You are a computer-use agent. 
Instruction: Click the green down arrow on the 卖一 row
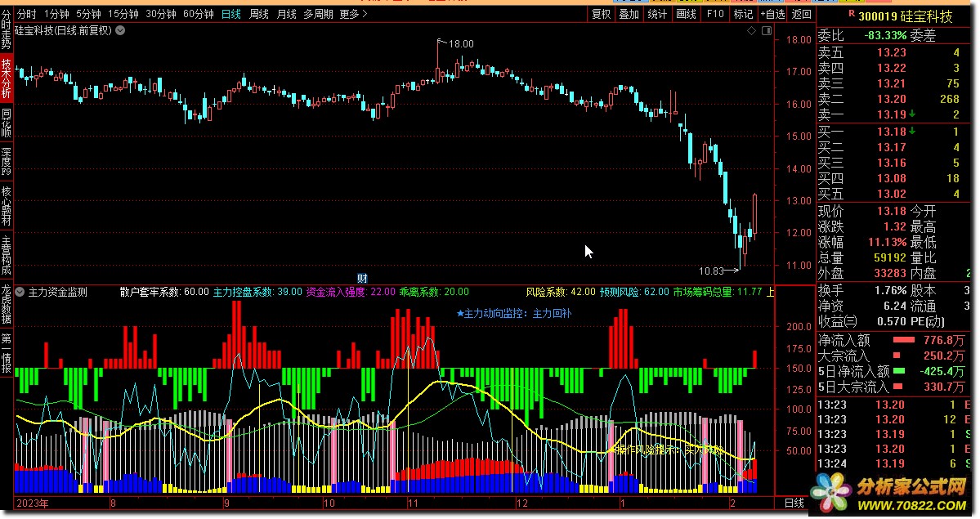click(912, 114)
